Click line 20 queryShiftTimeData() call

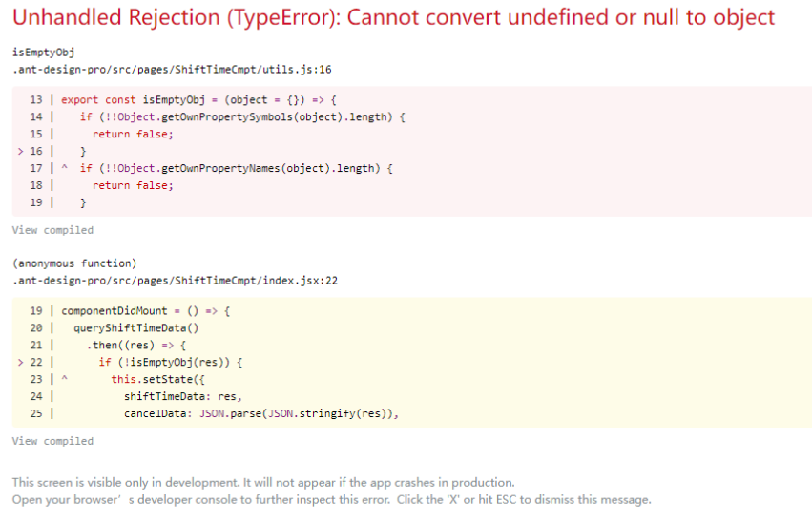[x=135, y=328]
